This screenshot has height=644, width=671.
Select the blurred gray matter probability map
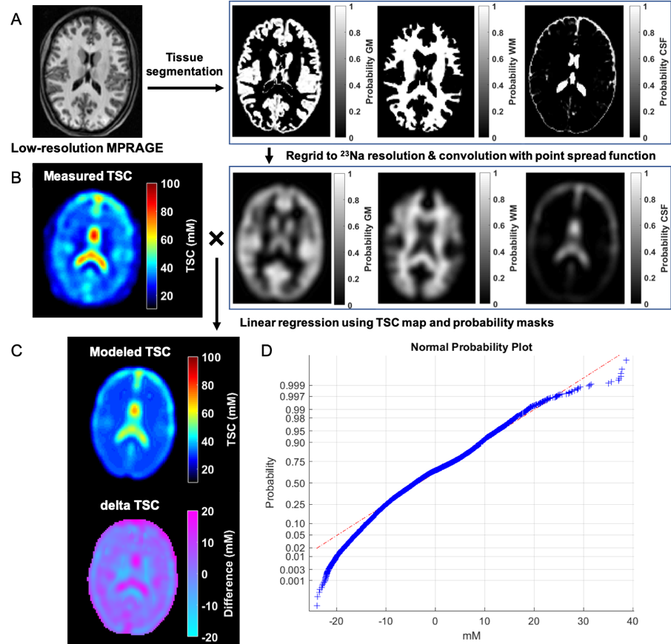[281, 238]
